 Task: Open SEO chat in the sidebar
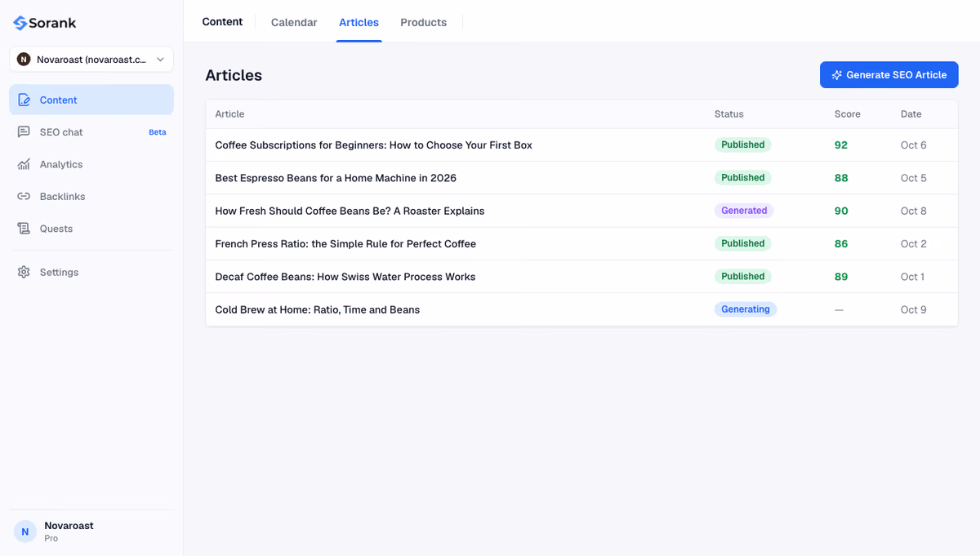point(91,132)
